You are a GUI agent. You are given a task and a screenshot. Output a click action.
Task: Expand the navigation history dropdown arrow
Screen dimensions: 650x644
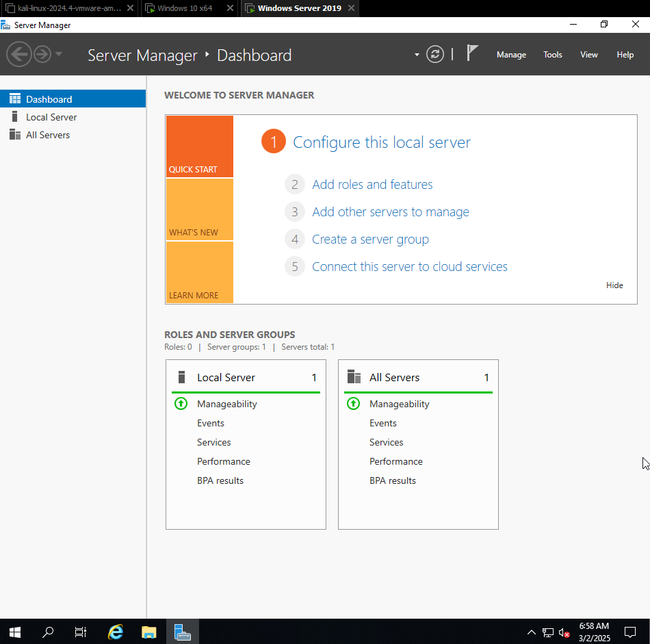(x=59, y=55)
